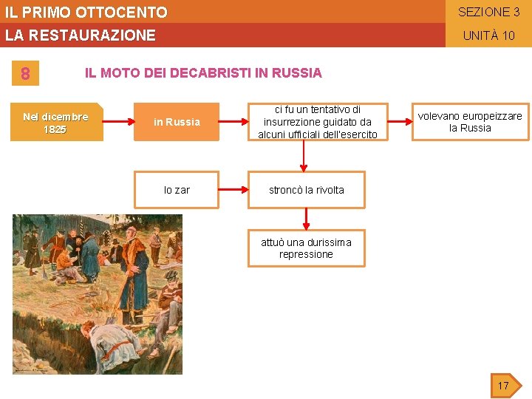Click the orange number 8 badge
Screen dimensions: 532x399
[25, 73]
